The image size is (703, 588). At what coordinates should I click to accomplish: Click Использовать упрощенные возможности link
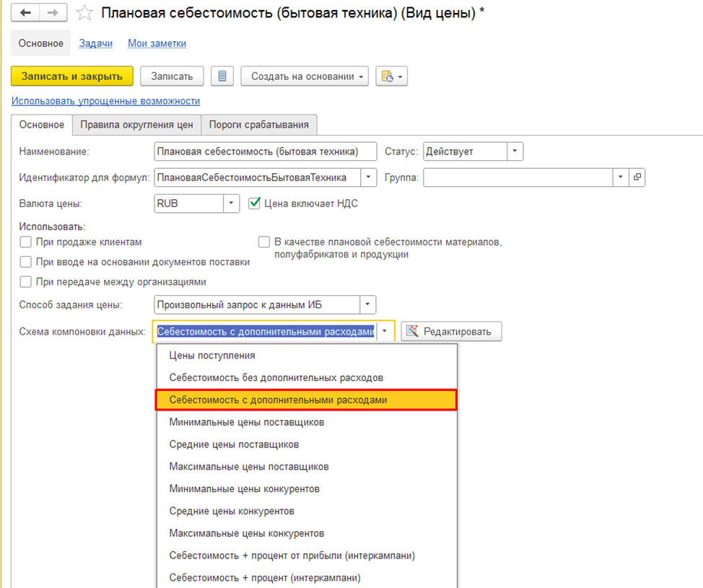click(105, 101)
